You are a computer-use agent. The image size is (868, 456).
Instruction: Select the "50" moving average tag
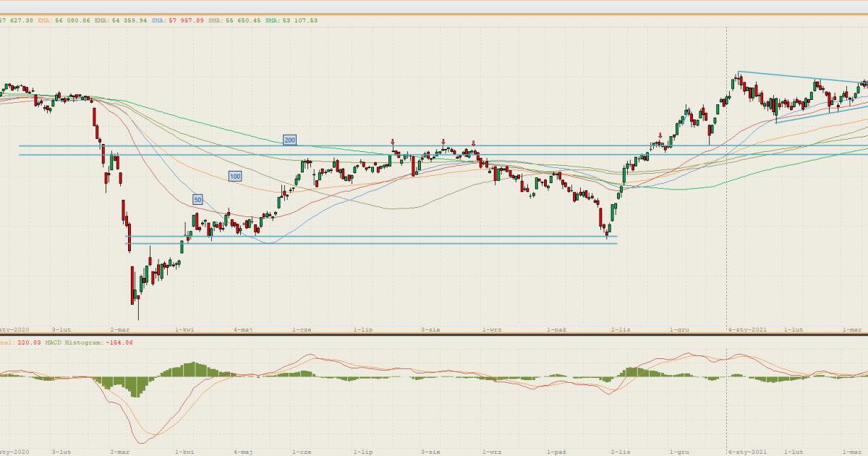point(197,199)
